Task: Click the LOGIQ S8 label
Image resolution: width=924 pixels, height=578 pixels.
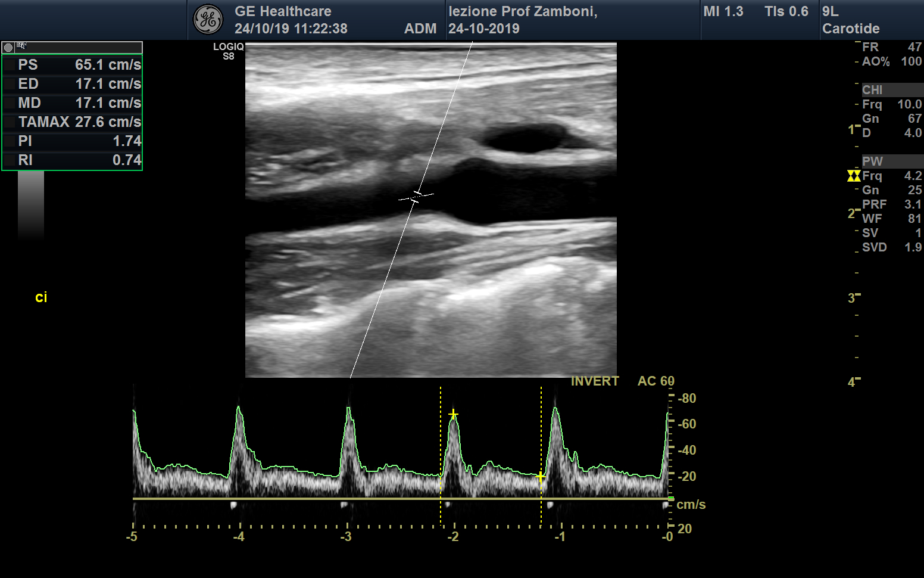Action: 228,51
